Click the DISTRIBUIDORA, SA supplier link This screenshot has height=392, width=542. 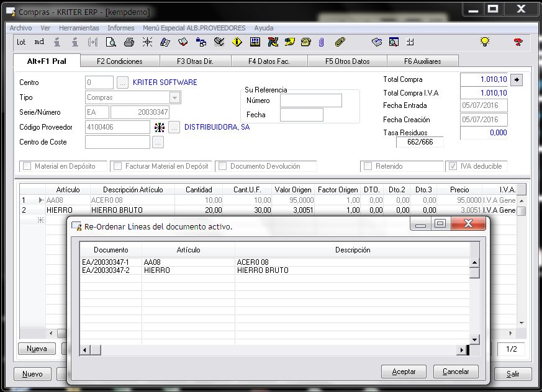[217, 127]
